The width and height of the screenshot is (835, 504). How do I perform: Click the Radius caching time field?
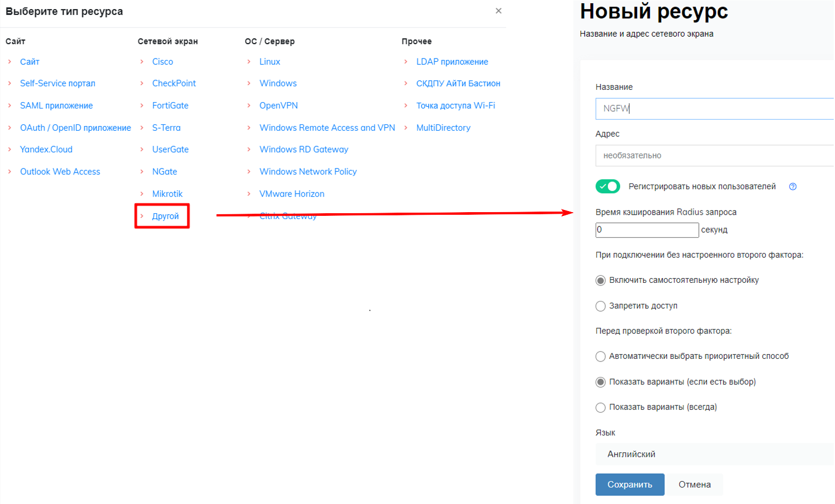pyautogui.click(x=646, y=230)
